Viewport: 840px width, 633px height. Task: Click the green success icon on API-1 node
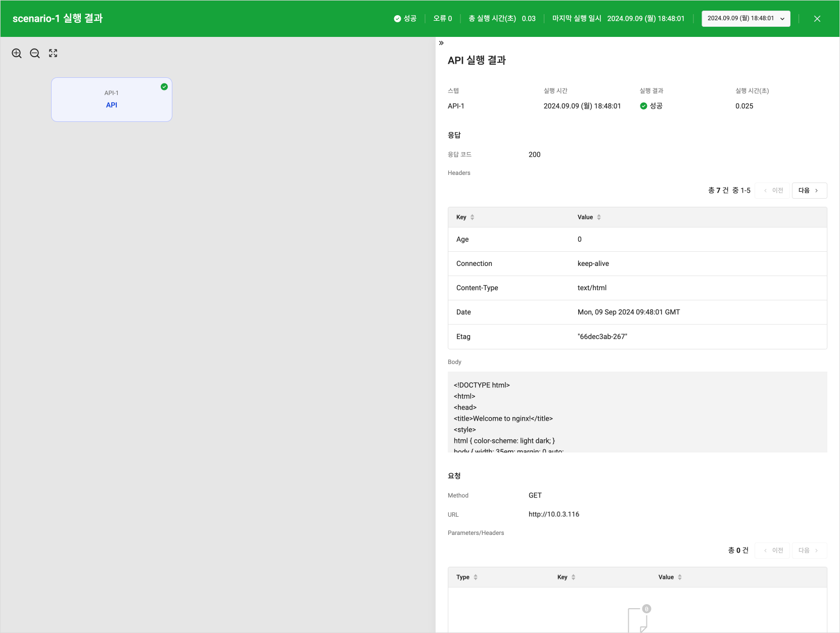pyautogui.click(x=164, y=87)
